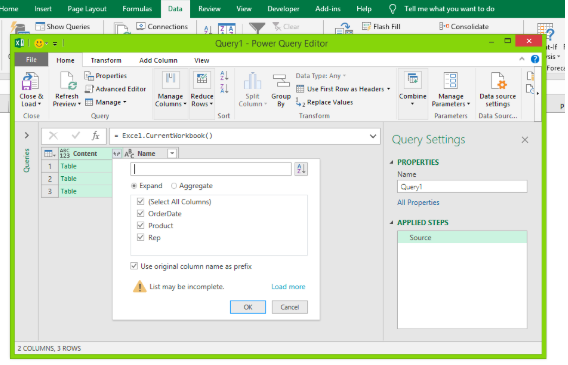Open the Advanced Editor
568x365 pixels.
point(115,89)
